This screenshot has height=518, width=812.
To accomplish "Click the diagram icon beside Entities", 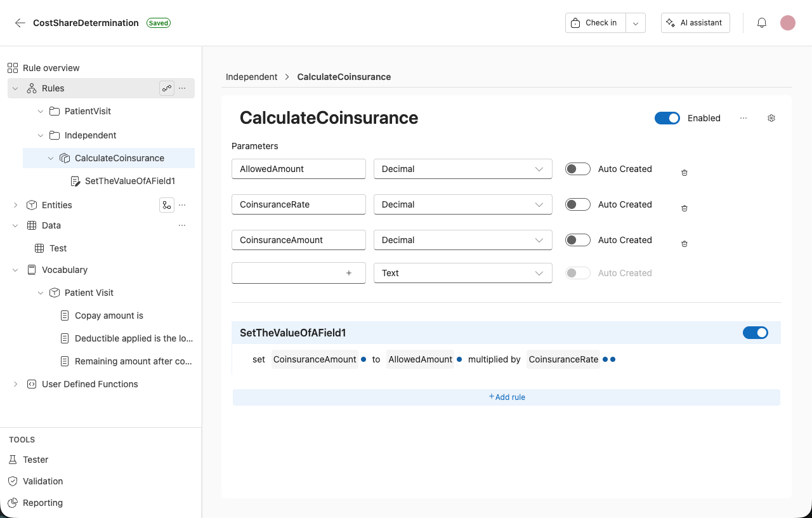I will pos(166,204).
